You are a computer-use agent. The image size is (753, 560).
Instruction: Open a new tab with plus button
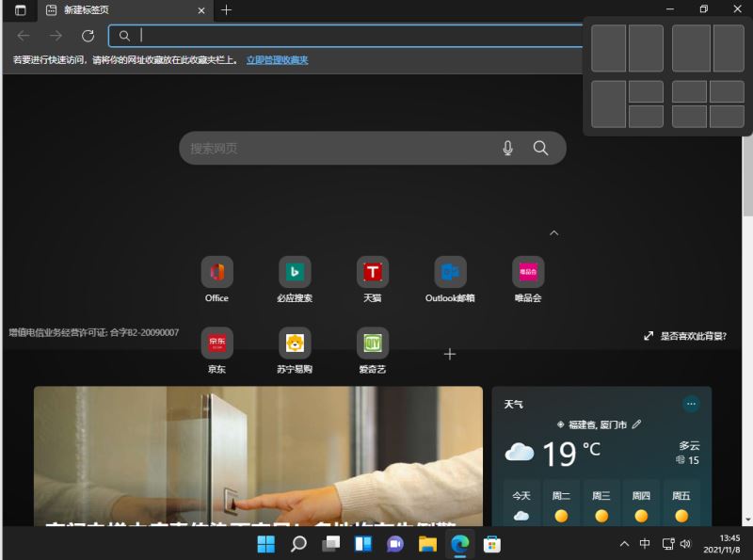tap(226, 10)
